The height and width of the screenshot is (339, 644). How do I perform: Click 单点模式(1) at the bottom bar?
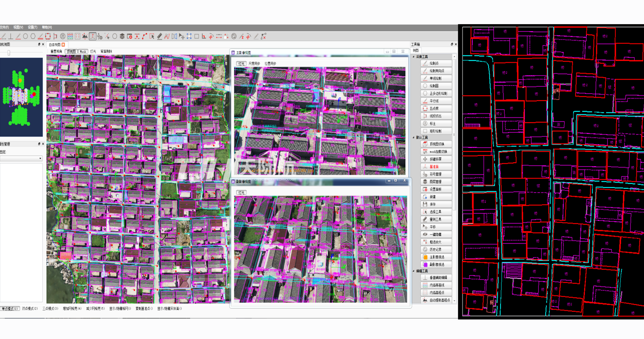pyautogui.click(x=10, y=308)
